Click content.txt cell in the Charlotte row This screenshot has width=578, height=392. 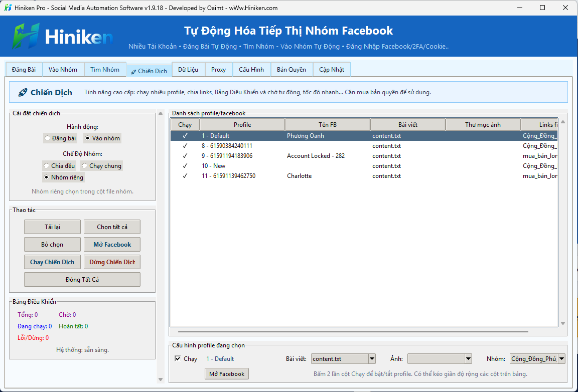(386, 176)
